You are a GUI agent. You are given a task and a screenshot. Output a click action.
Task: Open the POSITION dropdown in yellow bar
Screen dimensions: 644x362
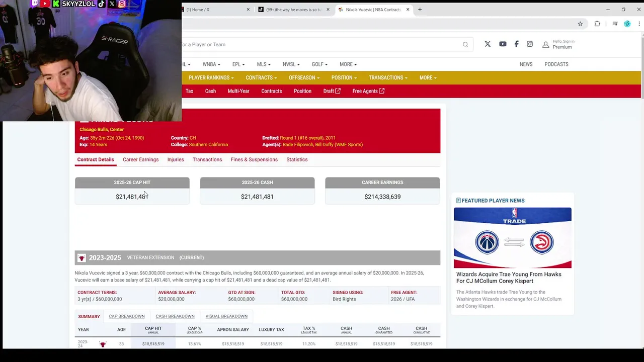point(344,78)
